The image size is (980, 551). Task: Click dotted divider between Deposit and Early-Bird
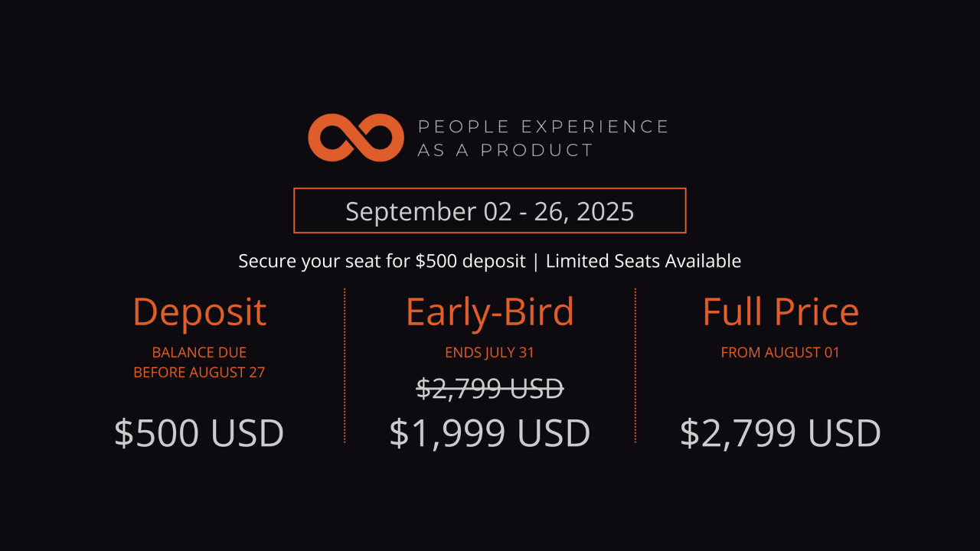tap(345, 366)
